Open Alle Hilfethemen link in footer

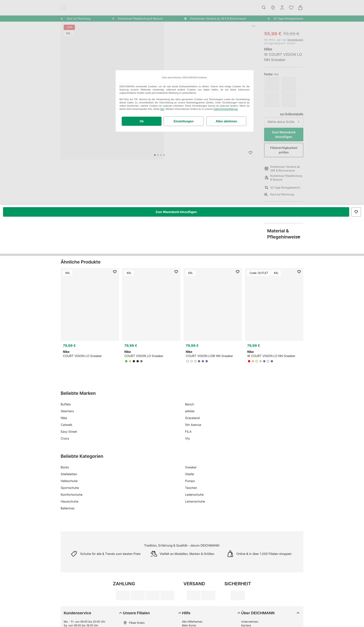192,621
